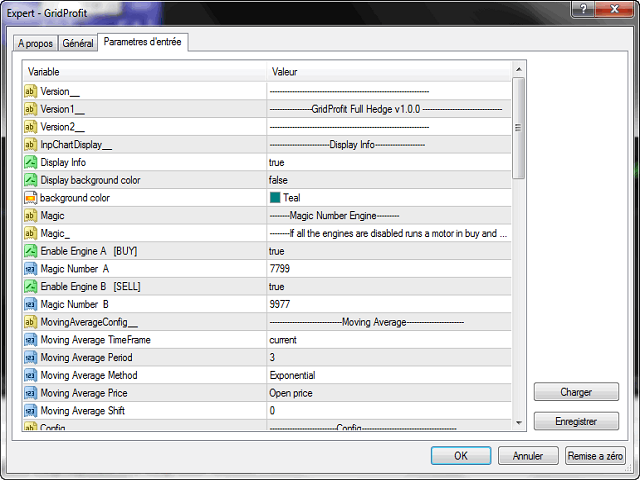This screenshot has width=640, height=480.
Task: Select the Parametres d'entrée tab
Action: pyautogui.click(x=142, y=42)
